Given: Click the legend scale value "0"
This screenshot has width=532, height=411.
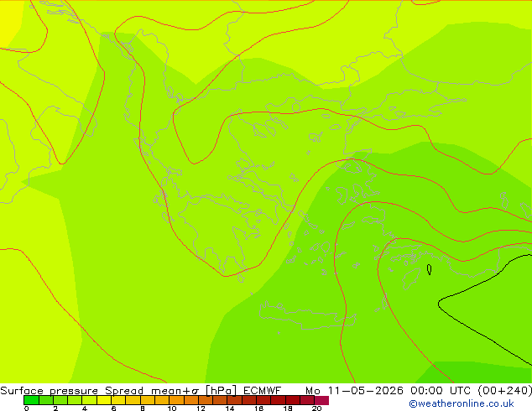Looking at the screenshot, I should (x=26, y=408).
